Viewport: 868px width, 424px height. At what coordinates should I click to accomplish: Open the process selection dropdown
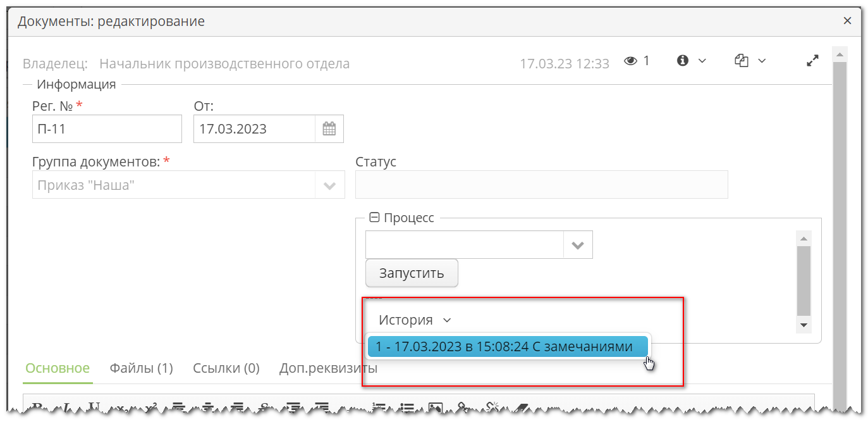pos(577,245)
